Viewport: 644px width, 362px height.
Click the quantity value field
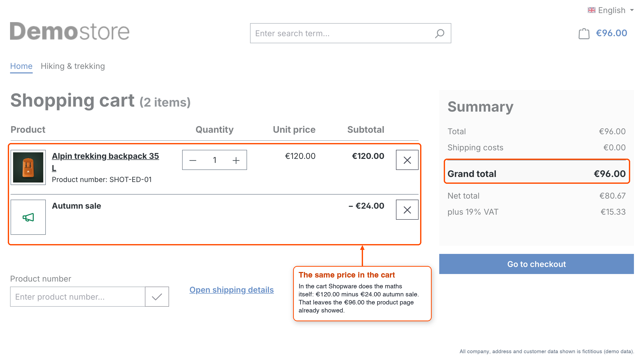pos(215,160)
